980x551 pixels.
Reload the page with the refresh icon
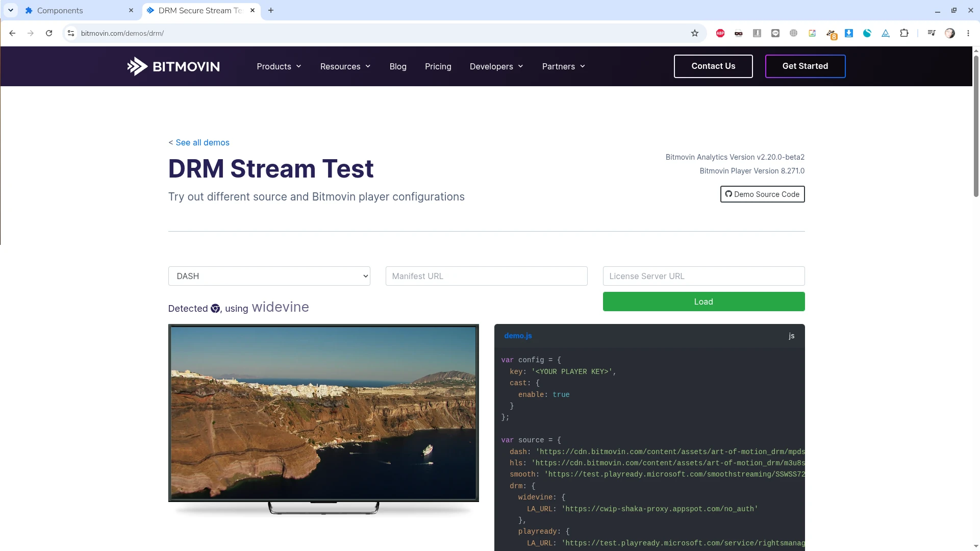pos(49,33)
